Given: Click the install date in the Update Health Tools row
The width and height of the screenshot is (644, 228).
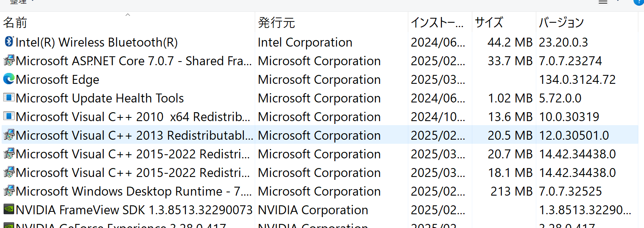Looking at the screenshot, I should tap(438, 98).
